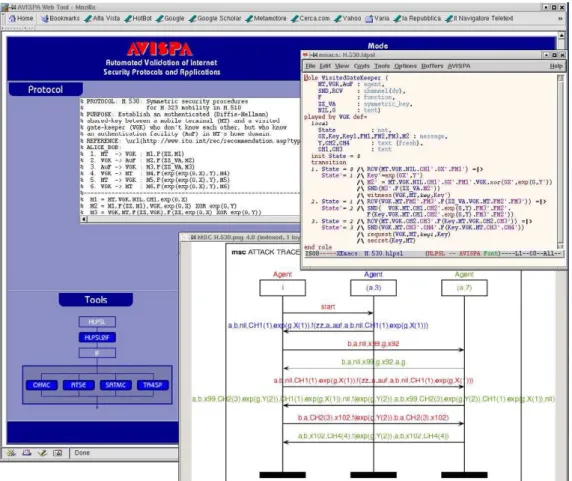Screen dimensions: 572x481
Task: Open the Buffers menu in the XEmacs window
Action: pos(432,66)
